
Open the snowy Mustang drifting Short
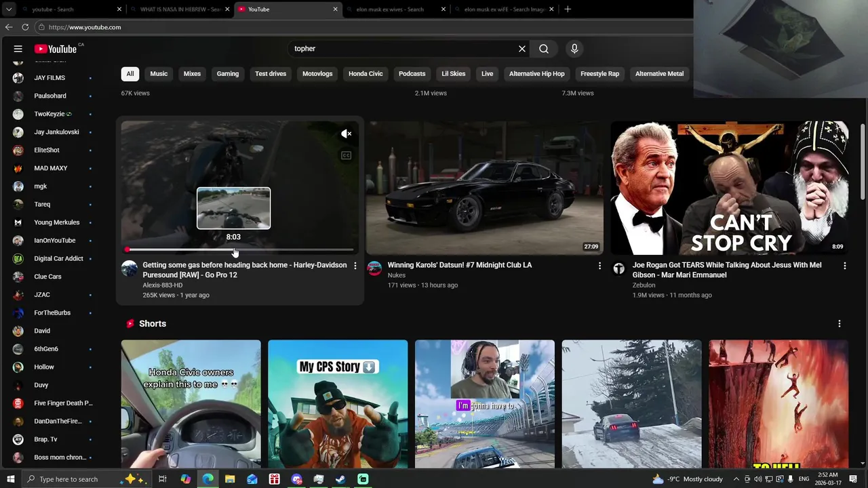click(631, 404)
